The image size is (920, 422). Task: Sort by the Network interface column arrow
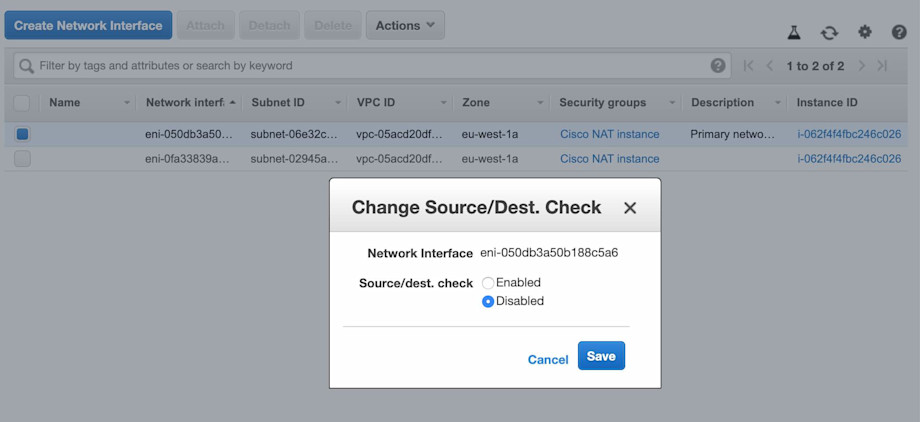pos(232,102)
